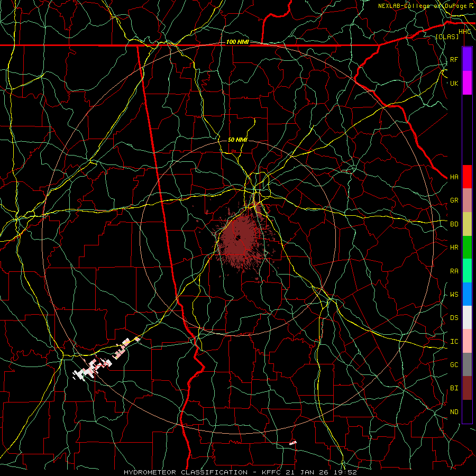Click the BD legend label
Image resolution: width=476 pixels, height=476 pixels.
point(454,224)
